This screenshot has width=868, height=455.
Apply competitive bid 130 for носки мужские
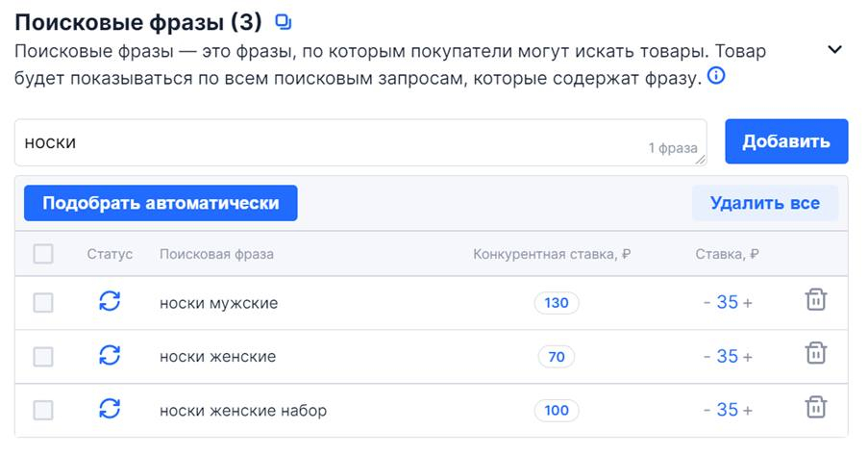click(x=557, y=303)
